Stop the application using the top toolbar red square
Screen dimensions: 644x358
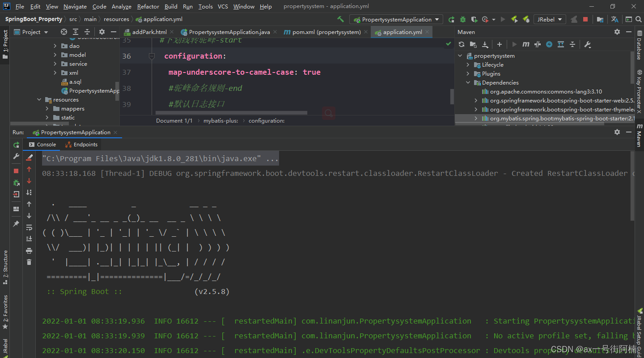[585, 19]
